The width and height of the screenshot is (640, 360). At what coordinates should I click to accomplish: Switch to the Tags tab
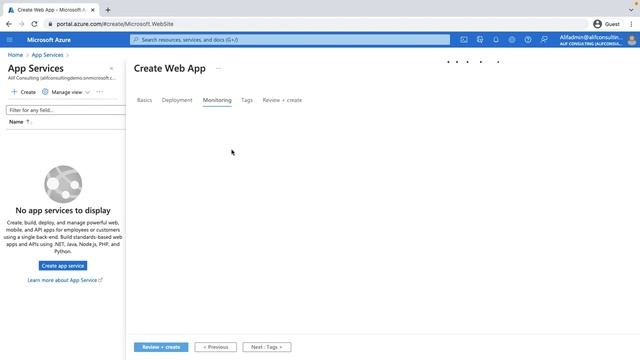[247, 100]
